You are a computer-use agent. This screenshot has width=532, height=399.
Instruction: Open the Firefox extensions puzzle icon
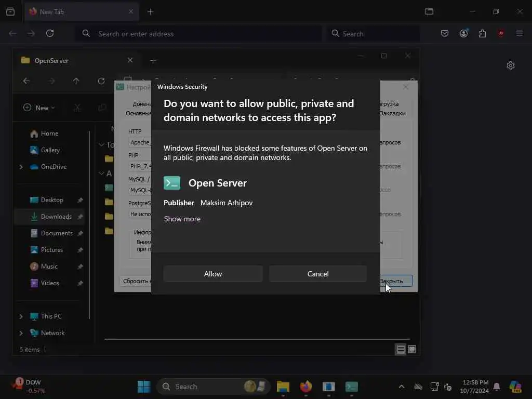click(482, 33)
